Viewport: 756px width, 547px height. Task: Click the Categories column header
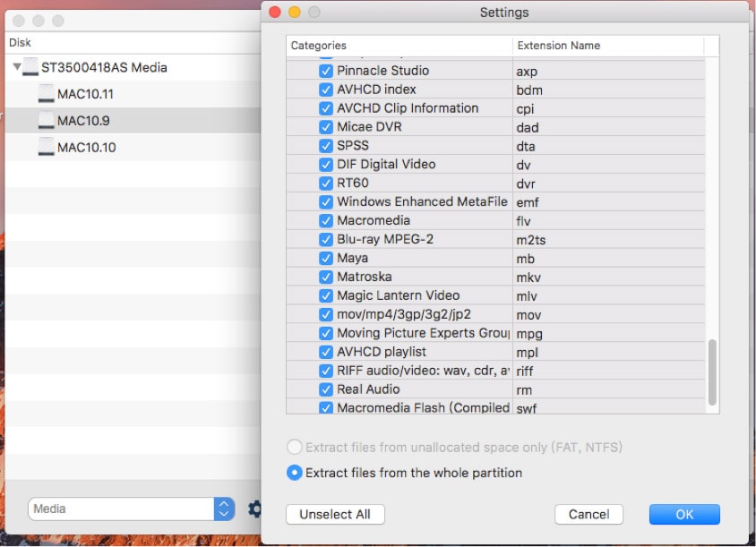pyautogui.click(x=399, y=46)
